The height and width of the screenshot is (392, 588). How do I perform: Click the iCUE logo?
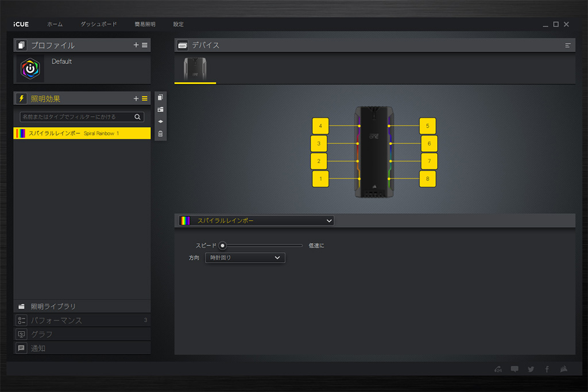click(21, 24)
